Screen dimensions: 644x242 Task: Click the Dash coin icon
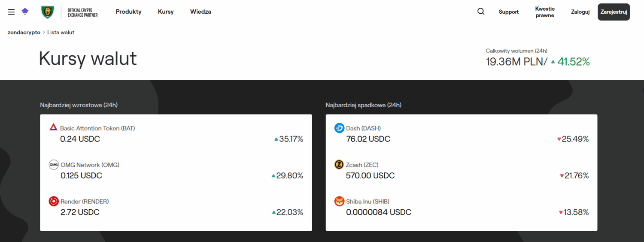point(339,128)
